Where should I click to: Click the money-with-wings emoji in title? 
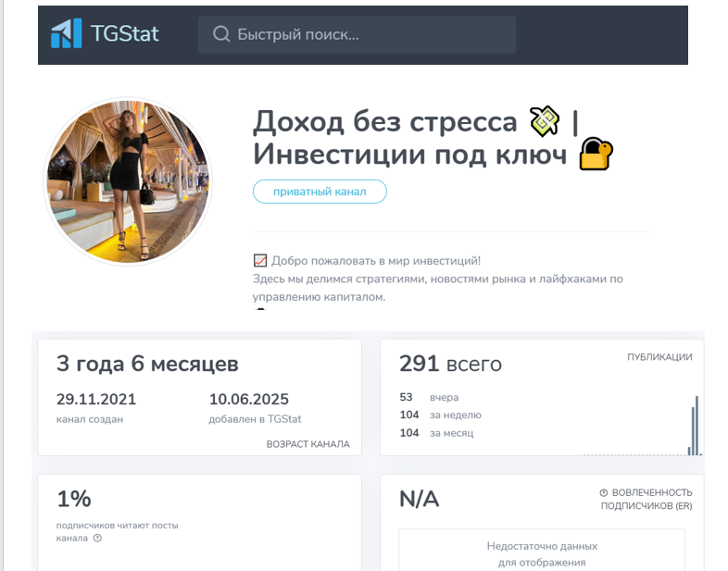(x=545, y=121)
